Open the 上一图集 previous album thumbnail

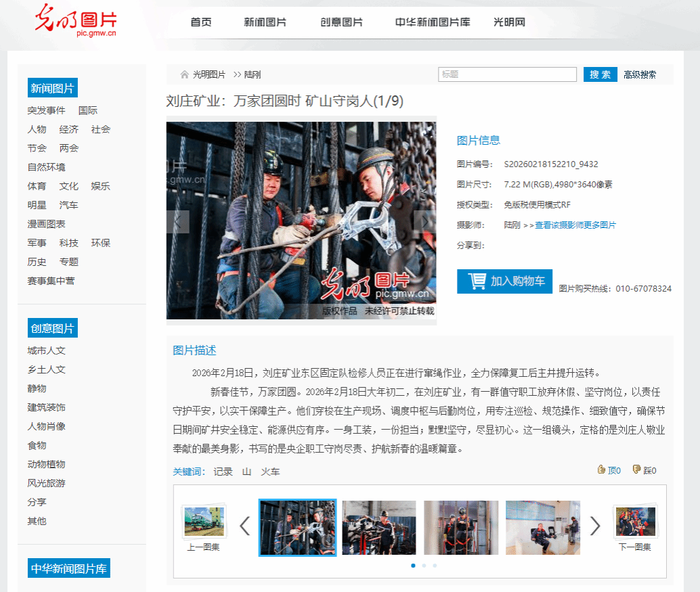pos(203,522)
